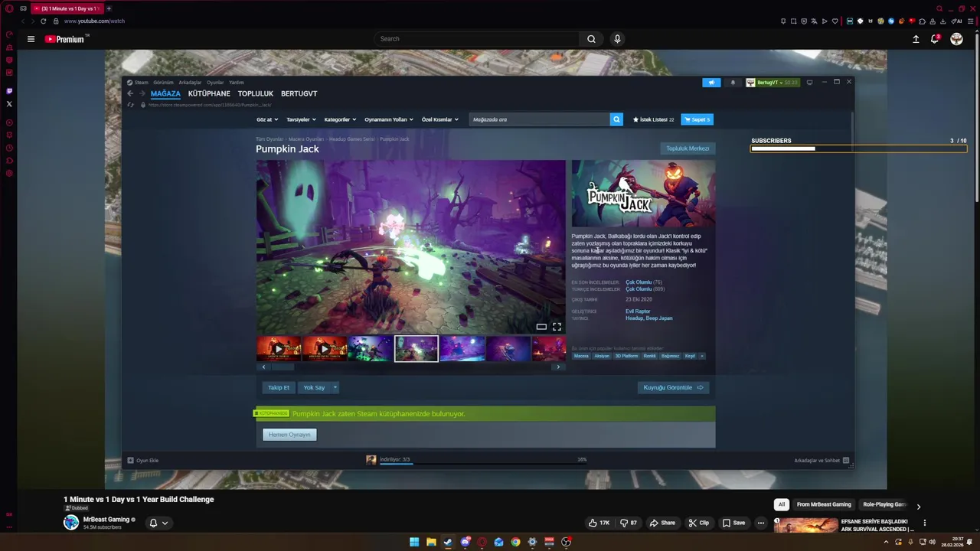This screenshot has width=980, height=551.
Task: Toggle Yok Say ignore button
Action: [x=314, y=388]
